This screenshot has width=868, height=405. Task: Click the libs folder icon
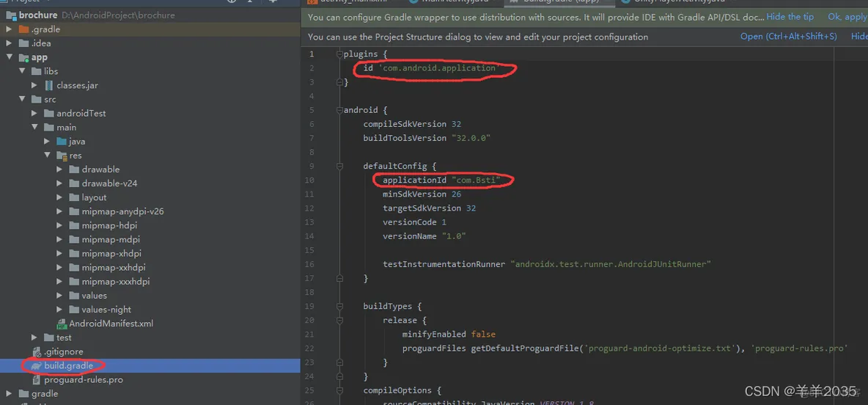(x=36, y=71)
